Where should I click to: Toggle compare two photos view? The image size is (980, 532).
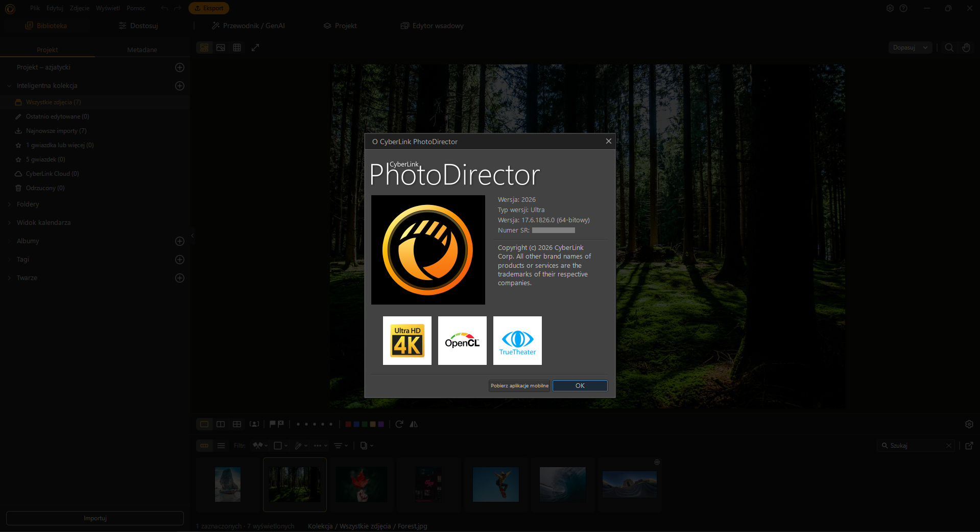point(221,424)
